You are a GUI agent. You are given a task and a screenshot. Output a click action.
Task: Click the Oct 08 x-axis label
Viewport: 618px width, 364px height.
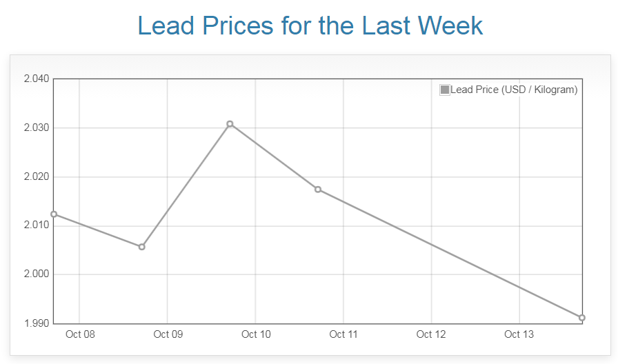pyautogui.click(x=80, y=334)
